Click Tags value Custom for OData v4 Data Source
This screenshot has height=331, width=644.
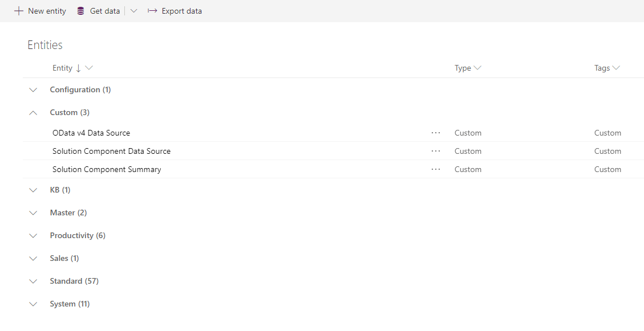point(607,133)
